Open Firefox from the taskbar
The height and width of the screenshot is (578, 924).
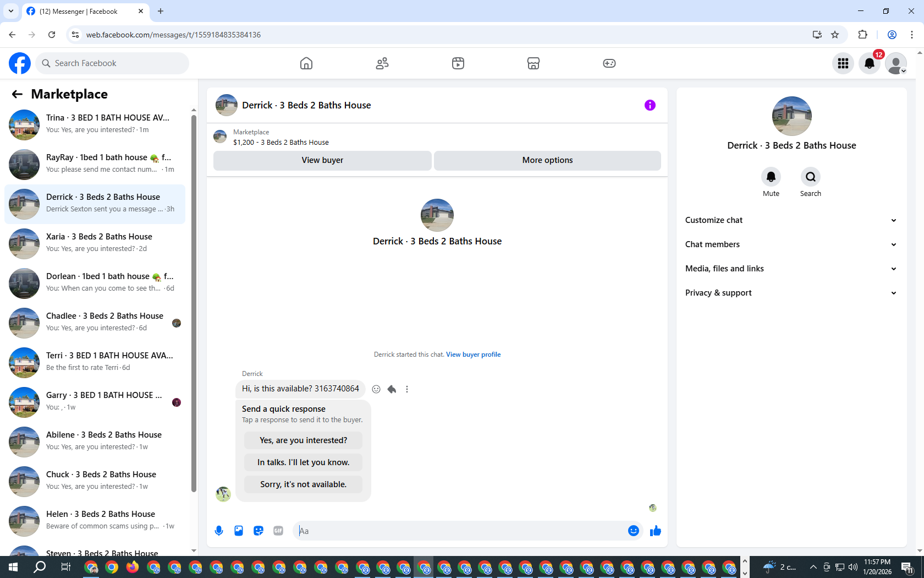[x=133, y=567]
